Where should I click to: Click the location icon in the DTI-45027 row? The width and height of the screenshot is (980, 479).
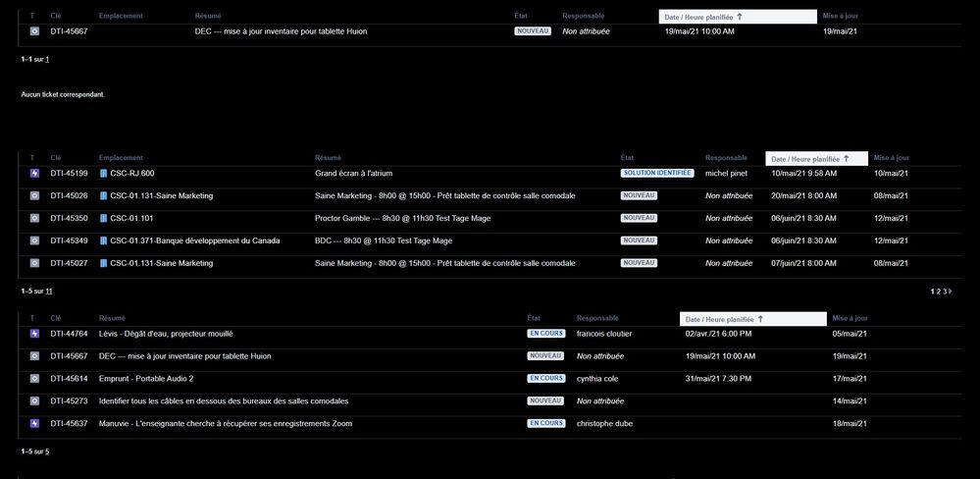pyautogui.click(x=104, y=263)
